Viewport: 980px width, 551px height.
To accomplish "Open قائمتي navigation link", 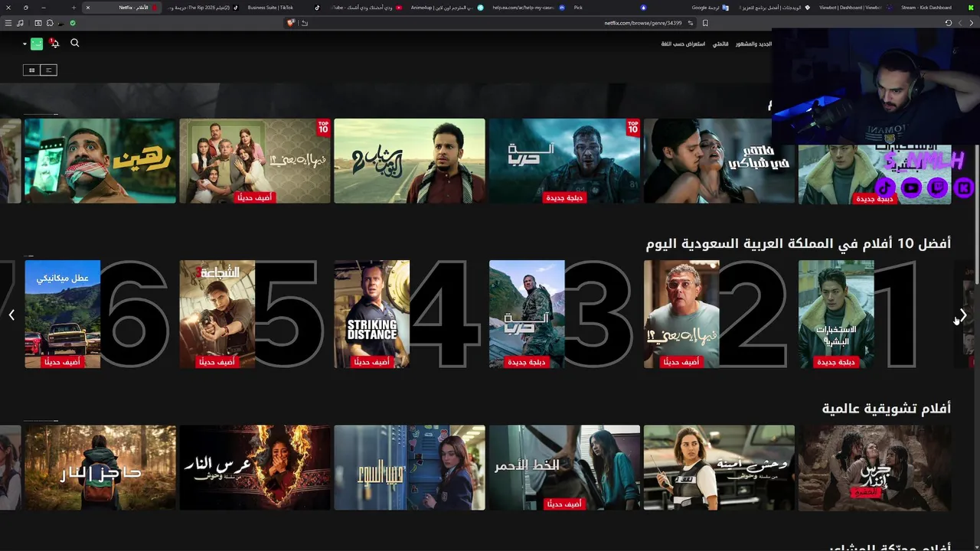I will (x=720, y=44).
